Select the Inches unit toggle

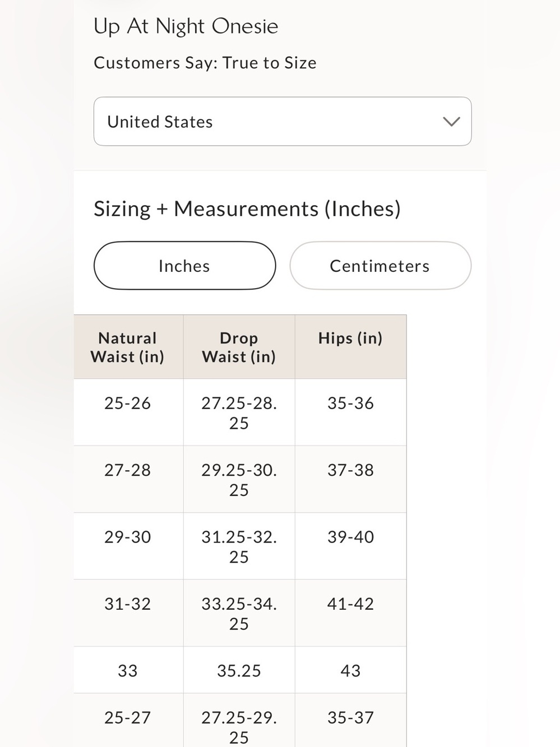[184, 266]
